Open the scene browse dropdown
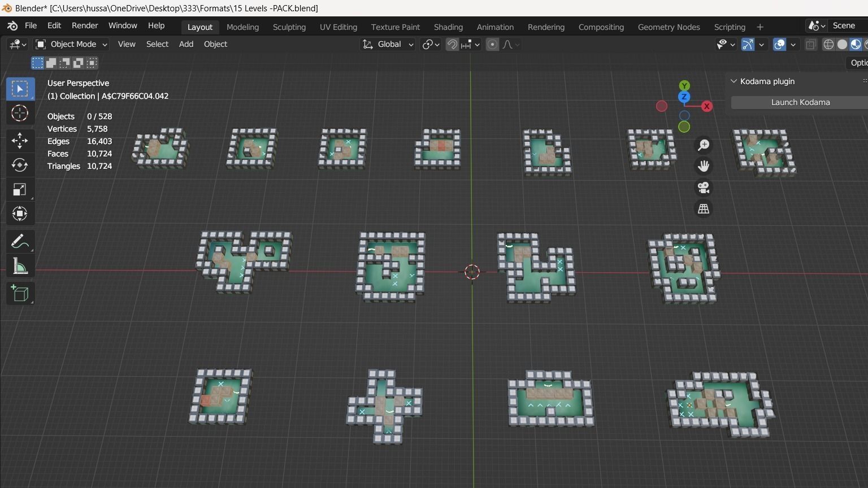 817,26
